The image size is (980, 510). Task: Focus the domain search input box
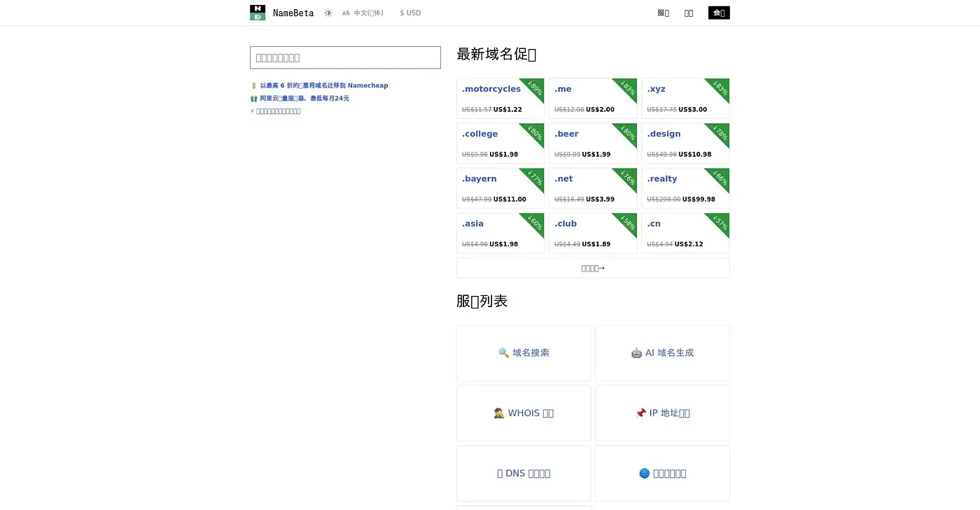click(345, 57)
